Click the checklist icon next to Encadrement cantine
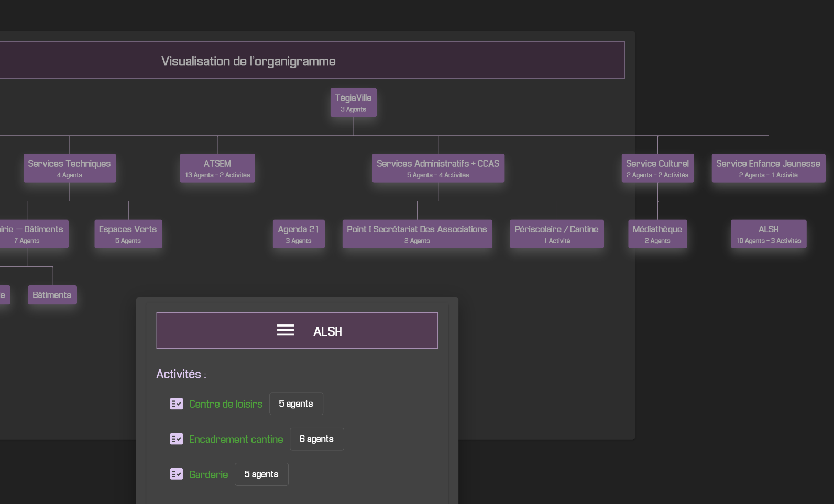The image size is (834, 504). pyautogui.click(x=177, y=439)
